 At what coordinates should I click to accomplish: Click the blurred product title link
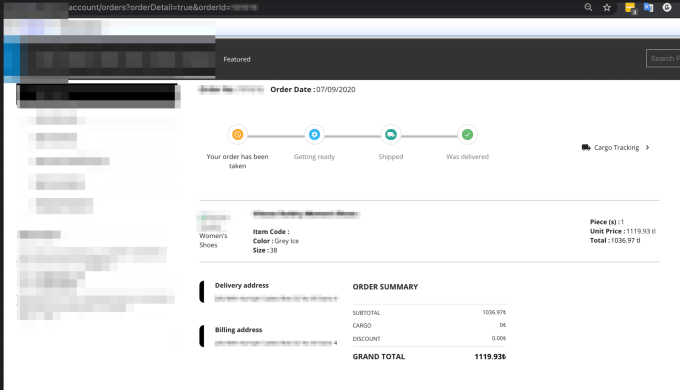point(306,214)
